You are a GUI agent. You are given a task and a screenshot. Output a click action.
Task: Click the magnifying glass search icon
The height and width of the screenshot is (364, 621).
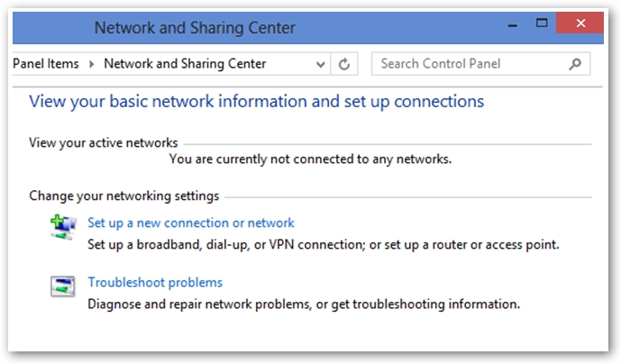tap(575, 64)
